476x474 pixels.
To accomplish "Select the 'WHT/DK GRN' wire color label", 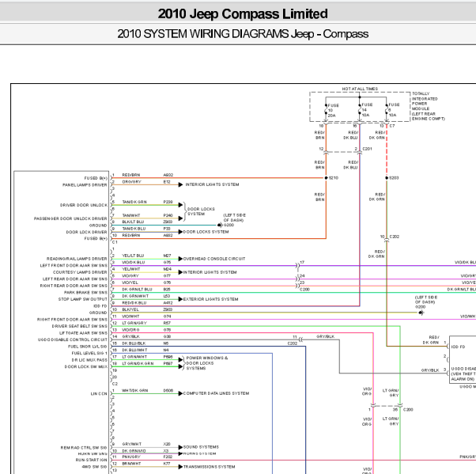I will coord(134,390).
